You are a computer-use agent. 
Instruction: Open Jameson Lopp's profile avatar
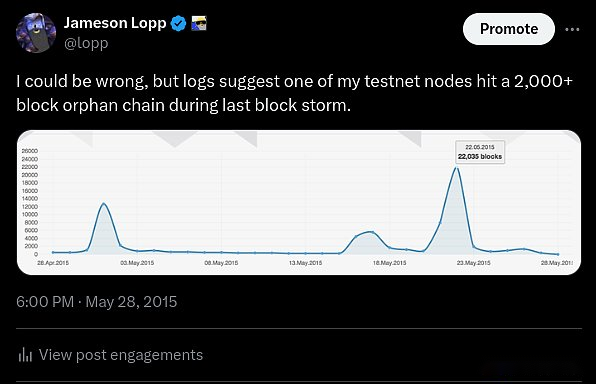click(36, 33)
